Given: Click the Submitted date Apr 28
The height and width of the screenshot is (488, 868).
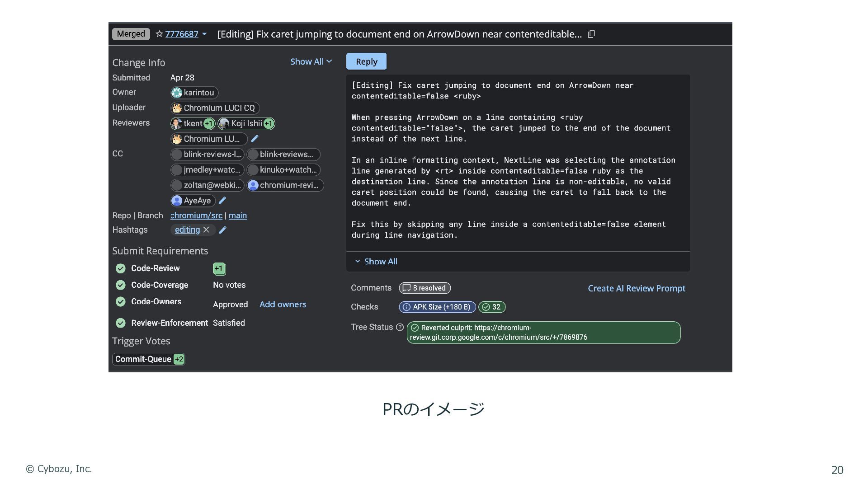Looking at the screenshot, I should click(182, 78).
